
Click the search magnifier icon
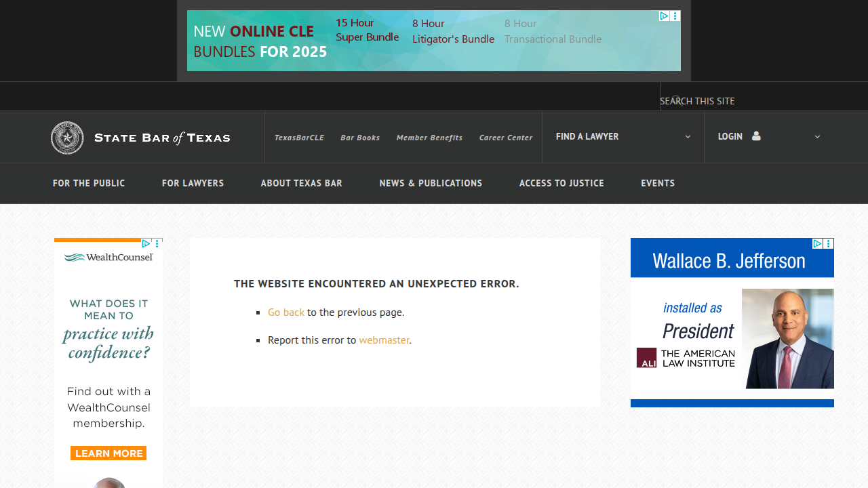click(x=677, y=100)
